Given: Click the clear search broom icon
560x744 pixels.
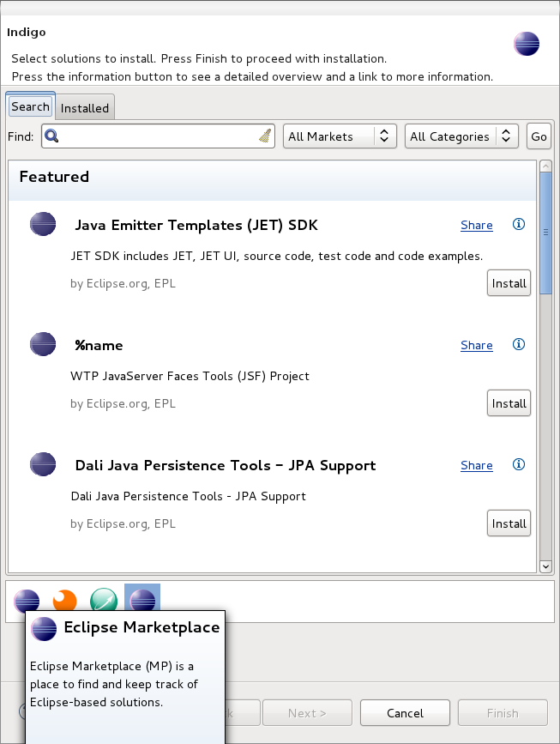Looking at the screenshot, I should coord(265,136).
